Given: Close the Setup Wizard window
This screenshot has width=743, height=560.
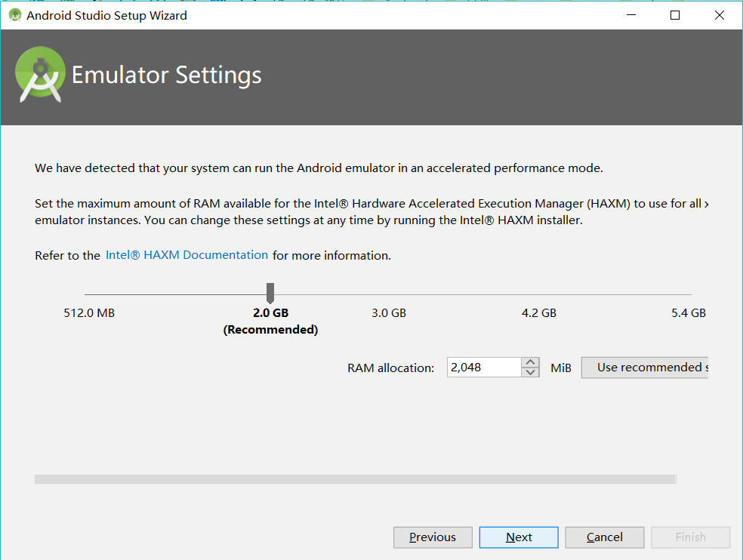Looking at the screenshot, I should [720, 15].
